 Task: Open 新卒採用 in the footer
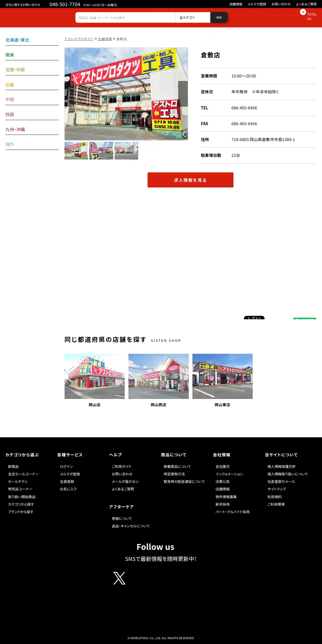(x=222, y=504)
